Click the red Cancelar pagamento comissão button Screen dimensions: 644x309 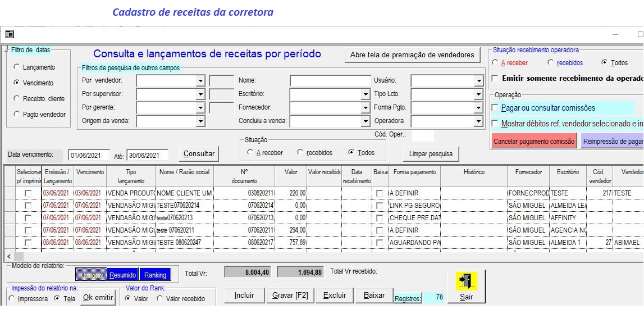coord(534,142)
